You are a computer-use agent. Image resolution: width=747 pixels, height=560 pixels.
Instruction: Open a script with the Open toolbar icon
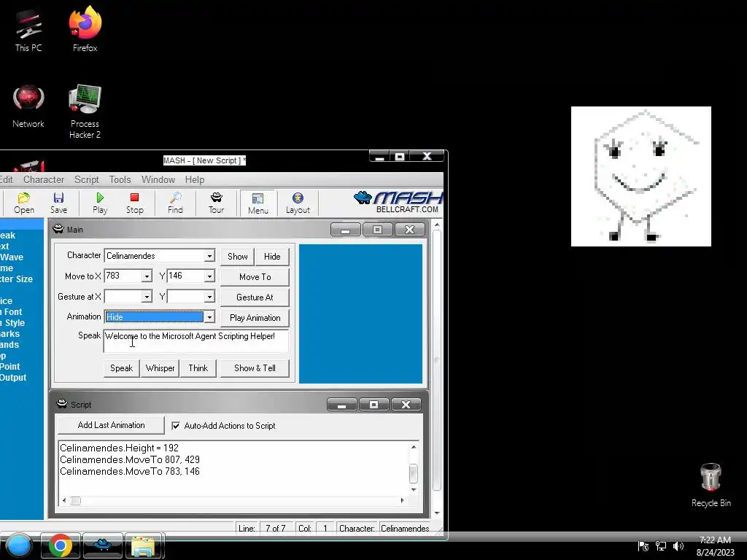(24, 203)
